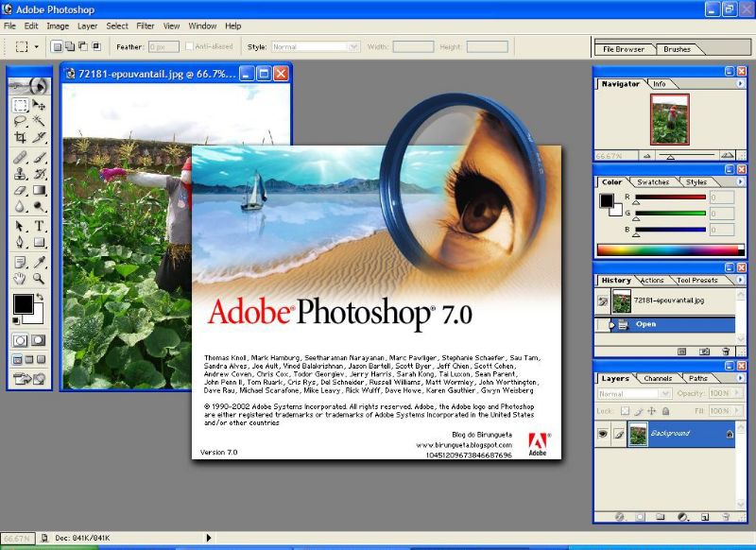756x550 pixels.
Task: Select the Eyedropper tool
Action: (39, 262)
